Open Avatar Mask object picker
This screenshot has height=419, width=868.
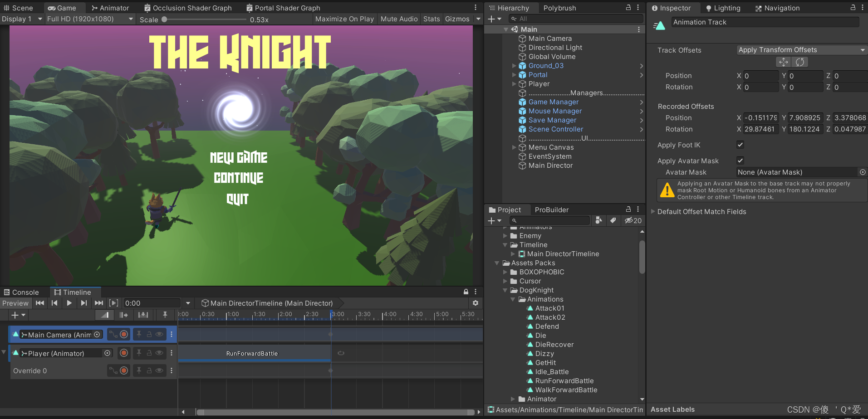click(863, 172)
